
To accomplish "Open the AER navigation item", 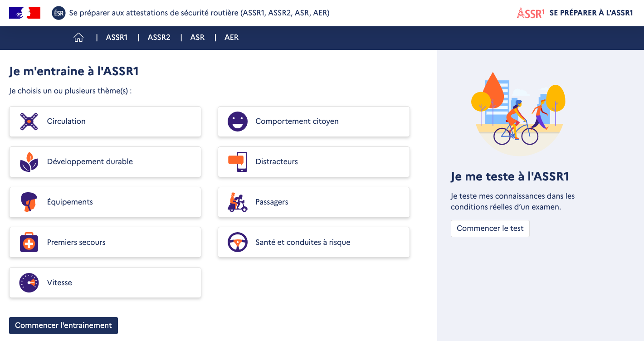I will pyautogui.click(x=231, y=38).
